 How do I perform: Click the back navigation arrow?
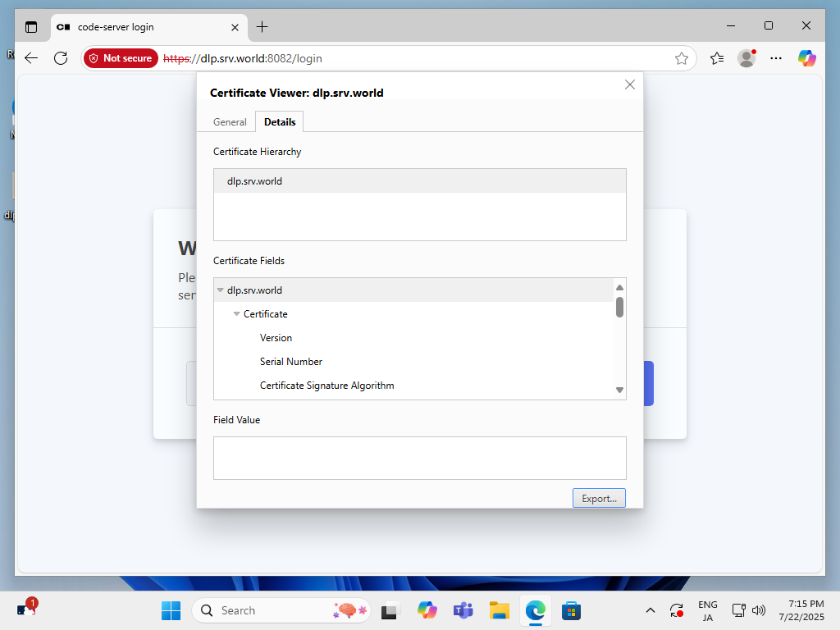click(30, 58)
